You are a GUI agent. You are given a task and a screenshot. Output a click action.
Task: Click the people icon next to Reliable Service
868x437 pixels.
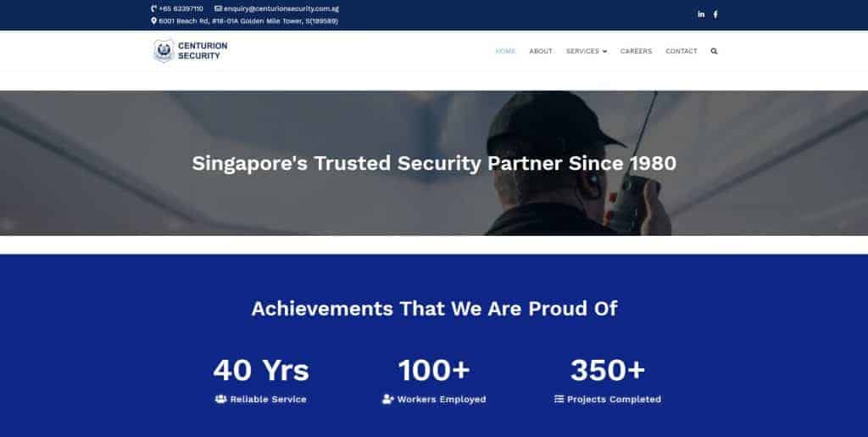[221, 399]
